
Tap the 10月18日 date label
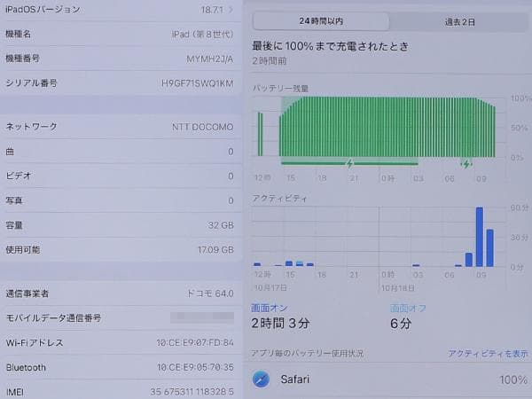[397, 288]
